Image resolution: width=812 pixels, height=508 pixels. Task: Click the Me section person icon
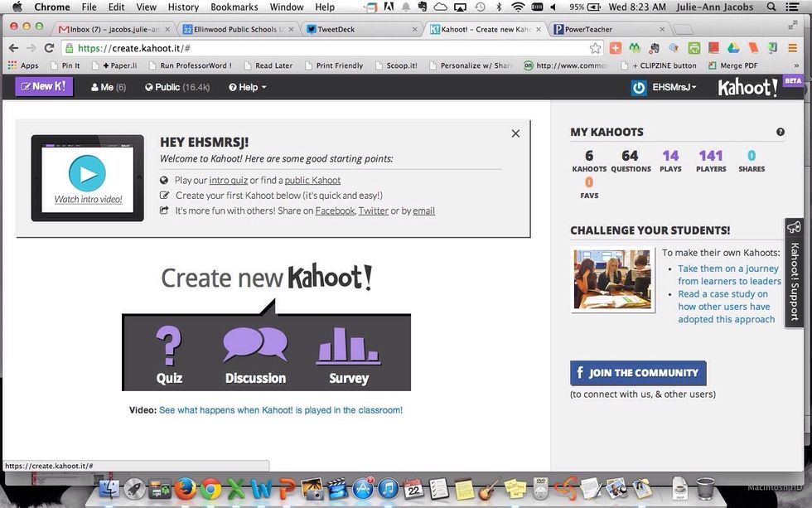click(95, 86)
